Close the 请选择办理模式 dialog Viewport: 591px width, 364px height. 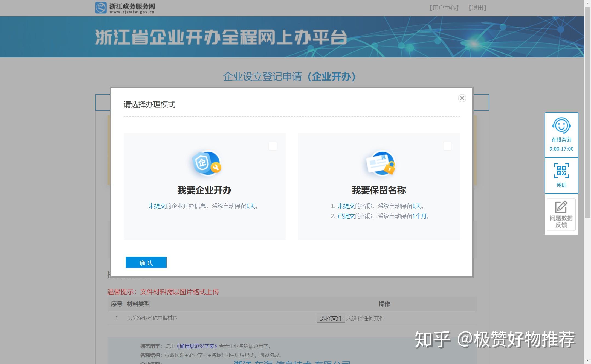click(x=462, y=98)
